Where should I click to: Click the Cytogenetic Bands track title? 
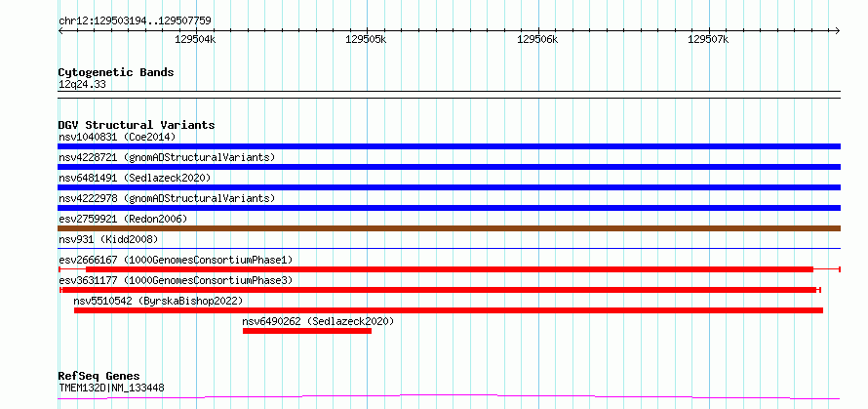pos(116,72)
